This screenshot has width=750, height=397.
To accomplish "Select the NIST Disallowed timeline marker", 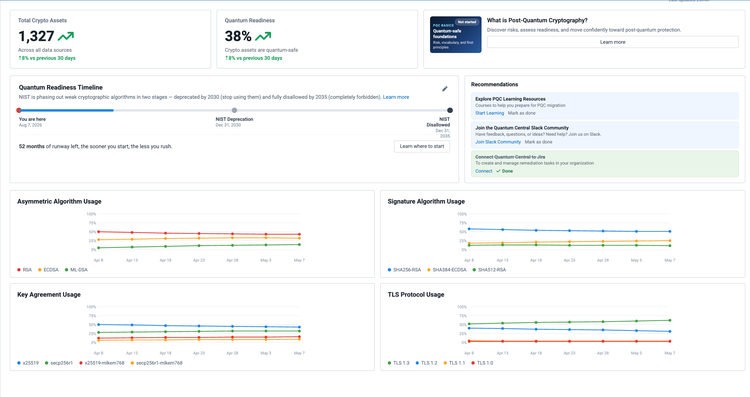I will [x=450, y=110].
